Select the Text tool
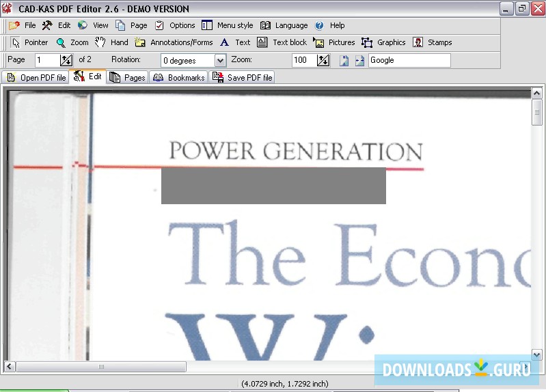546x392 pixels. pyautogui.click(x=235, y=42)
